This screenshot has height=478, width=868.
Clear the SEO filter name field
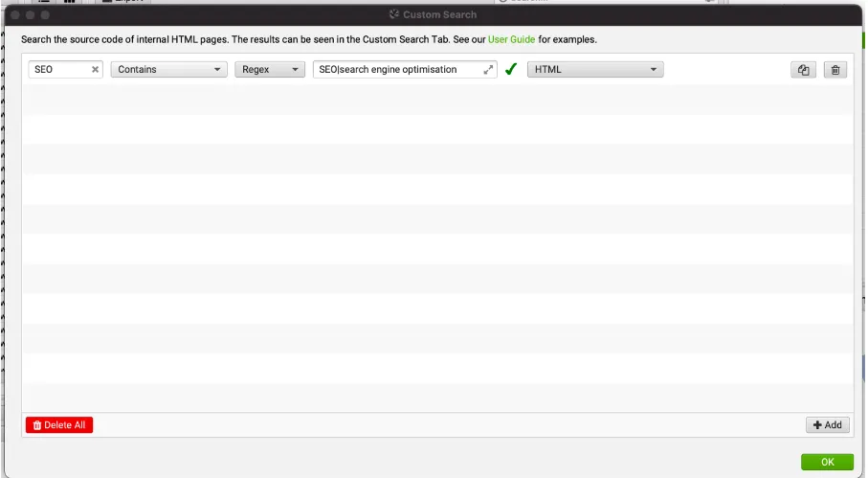pos(95,70)
